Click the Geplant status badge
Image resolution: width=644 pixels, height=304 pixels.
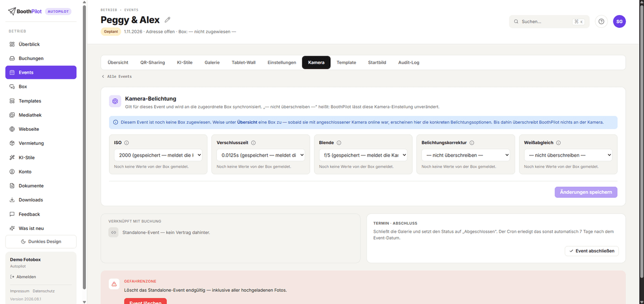(x=111, y=32)
